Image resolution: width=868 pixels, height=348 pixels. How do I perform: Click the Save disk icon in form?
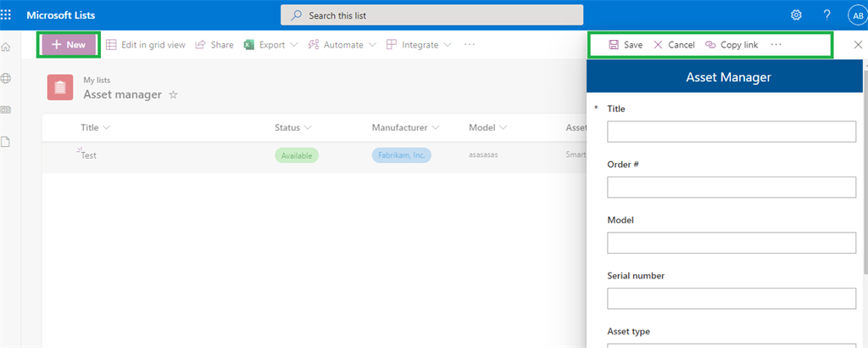[x=614, y=45]
